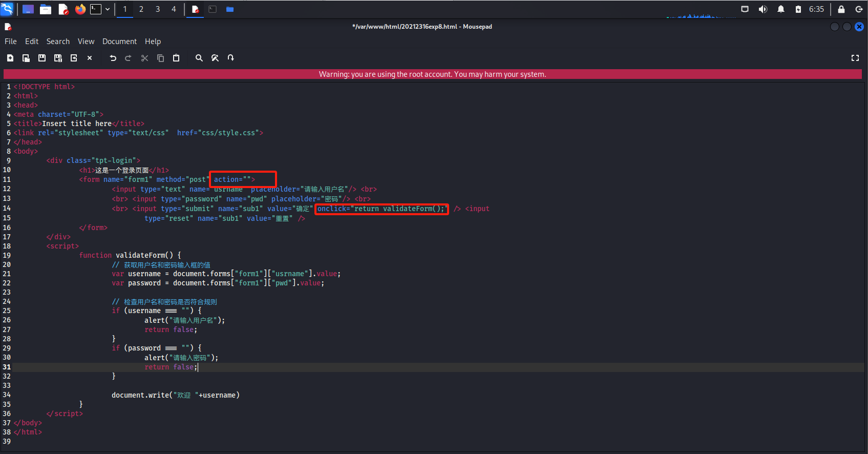The height and width of the screenshot is (454, 868).
Task: Switch to workspace 3
Action: (158, 9)
